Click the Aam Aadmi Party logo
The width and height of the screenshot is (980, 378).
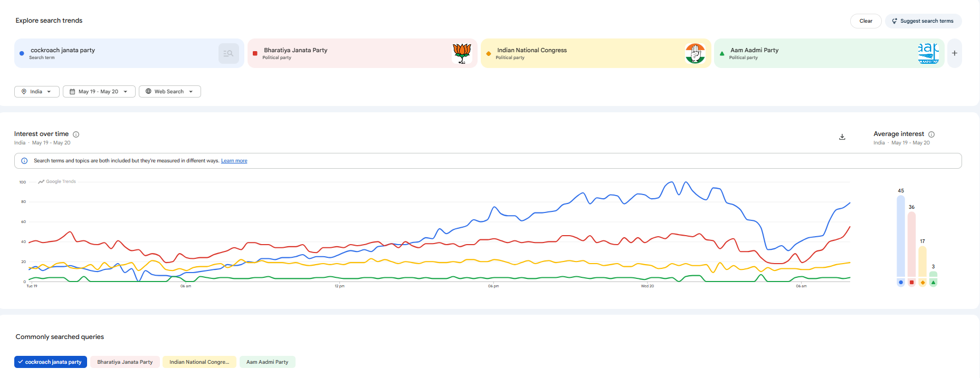[928, 53]
